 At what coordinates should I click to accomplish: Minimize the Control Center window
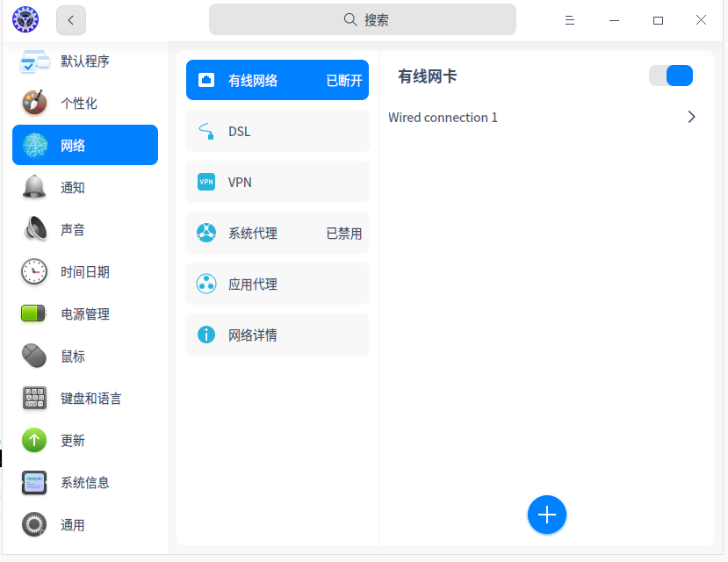pyautogui.click(x=614, y=20)
